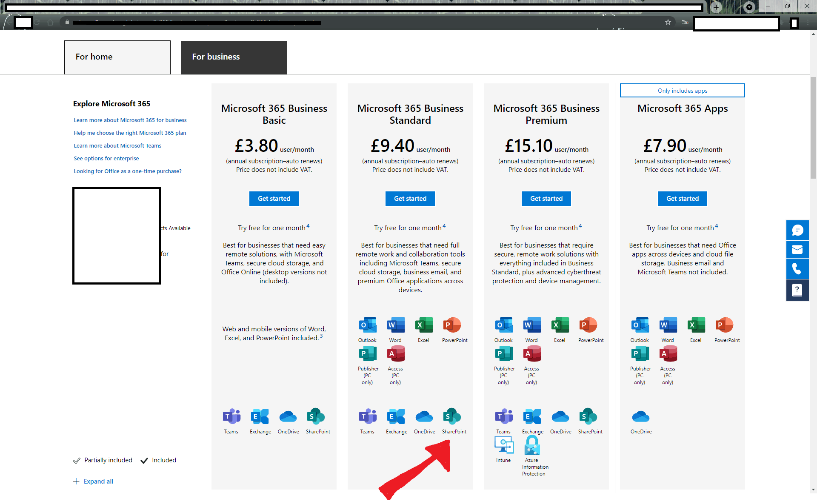Click the help question mark side icon
The width and height of the screenshot is (817, 504).
pyautogui.click(x=797, y=290)
